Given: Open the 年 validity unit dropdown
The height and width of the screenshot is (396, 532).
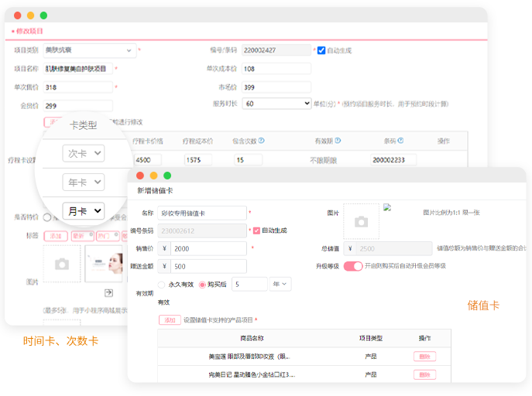Looking at the screenshot, I should 280,284.
